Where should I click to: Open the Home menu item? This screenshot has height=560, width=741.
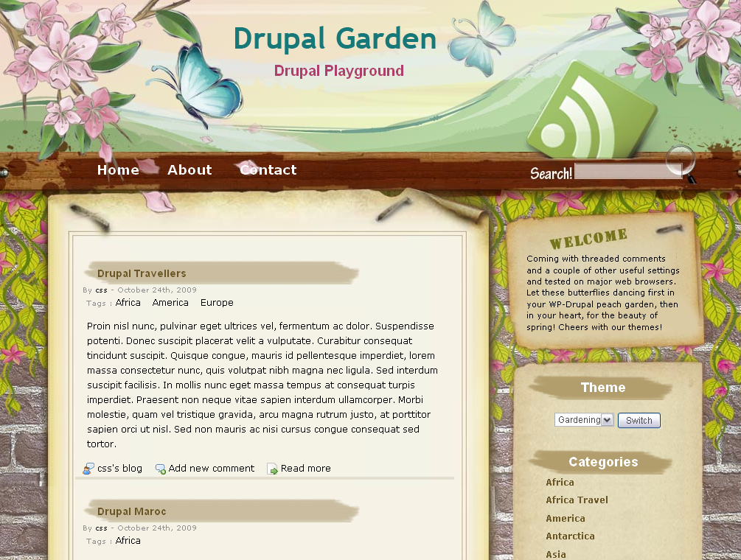point(118,170)
